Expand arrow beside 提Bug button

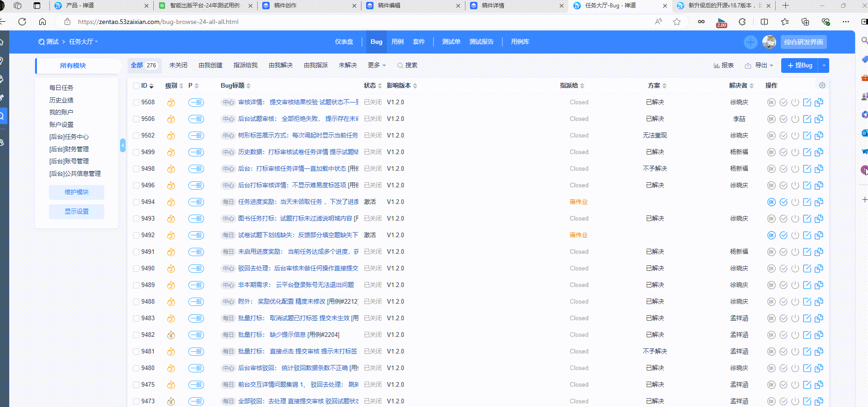(824, 66)
